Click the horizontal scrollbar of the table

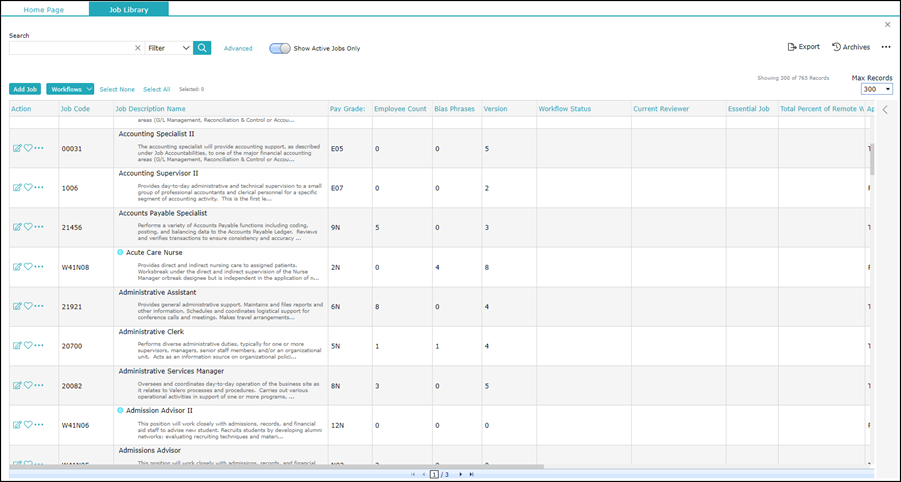276,466
